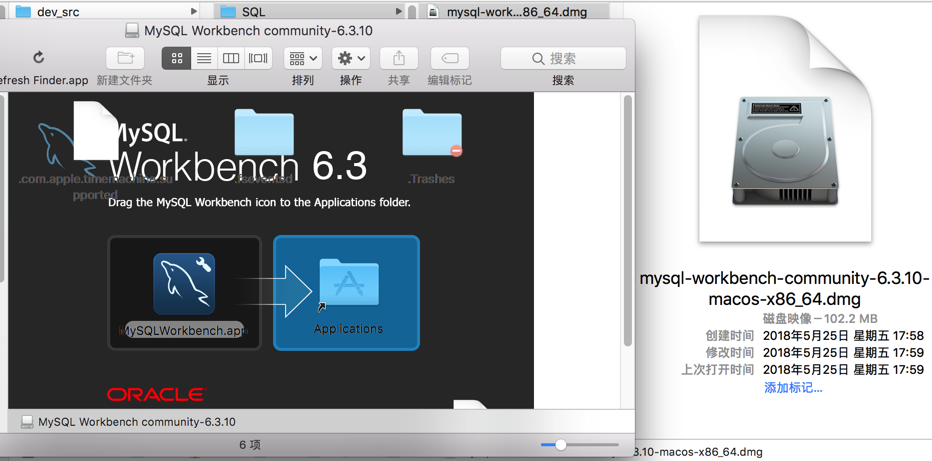Switch to cover flow view mode
Viewport: 932px width, 461px height.
pyautogui.click(x=258, y=58)
